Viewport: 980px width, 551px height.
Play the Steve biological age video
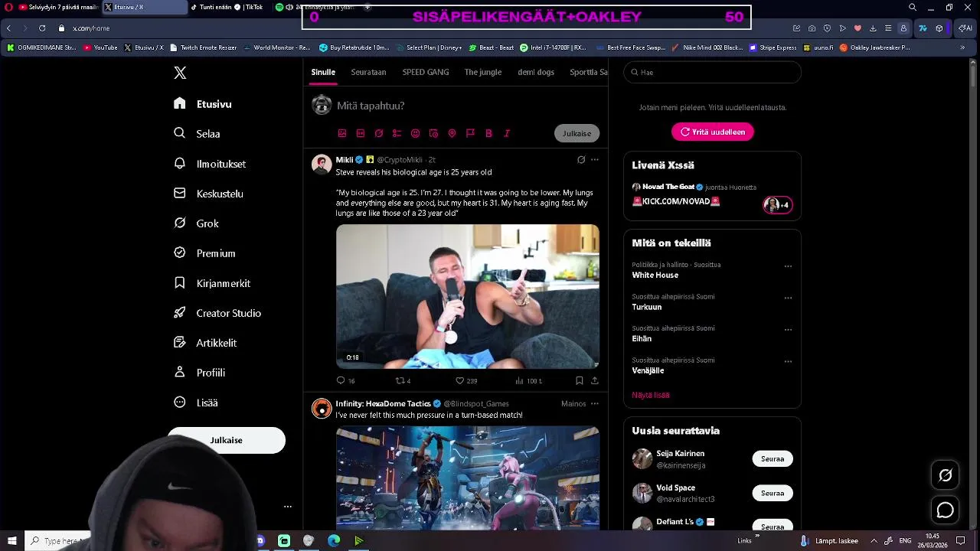468,296
